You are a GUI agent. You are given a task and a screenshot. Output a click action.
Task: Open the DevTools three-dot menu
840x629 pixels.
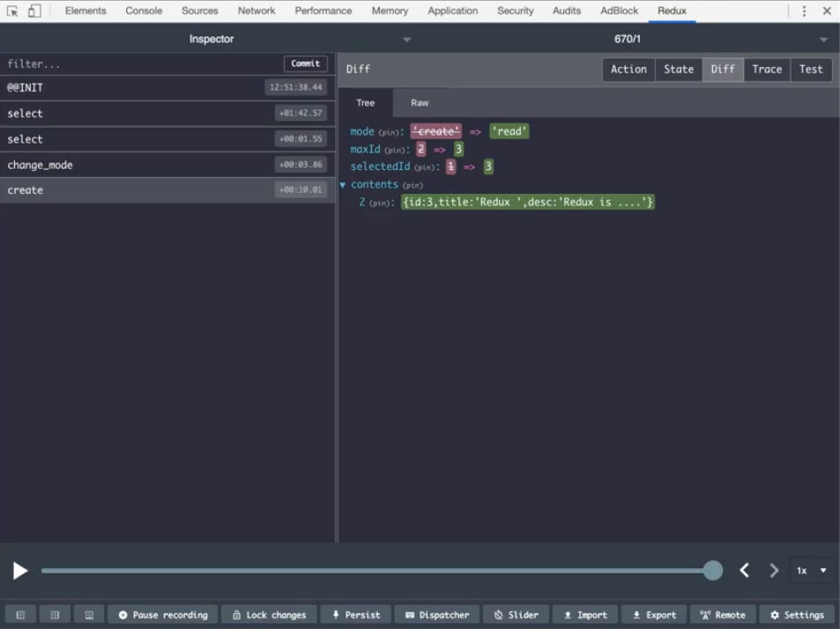point(804,11)
